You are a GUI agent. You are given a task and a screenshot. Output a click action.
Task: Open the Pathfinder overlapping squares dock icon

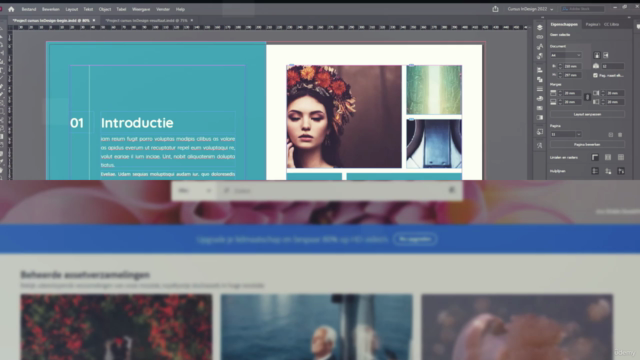pyautogui.click(x=540, y=80)
